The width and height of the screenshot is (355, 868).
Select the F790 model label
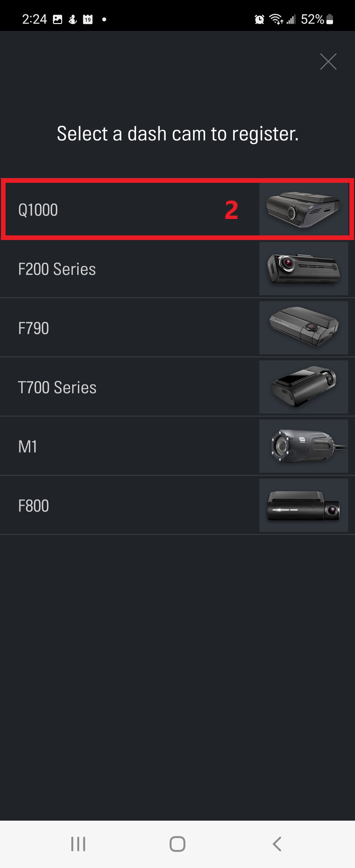coord(34,328)
